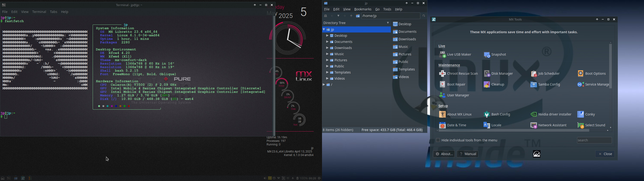644x181 pixels.
Task: Open Service Manager tool
Action: [593, 85]
